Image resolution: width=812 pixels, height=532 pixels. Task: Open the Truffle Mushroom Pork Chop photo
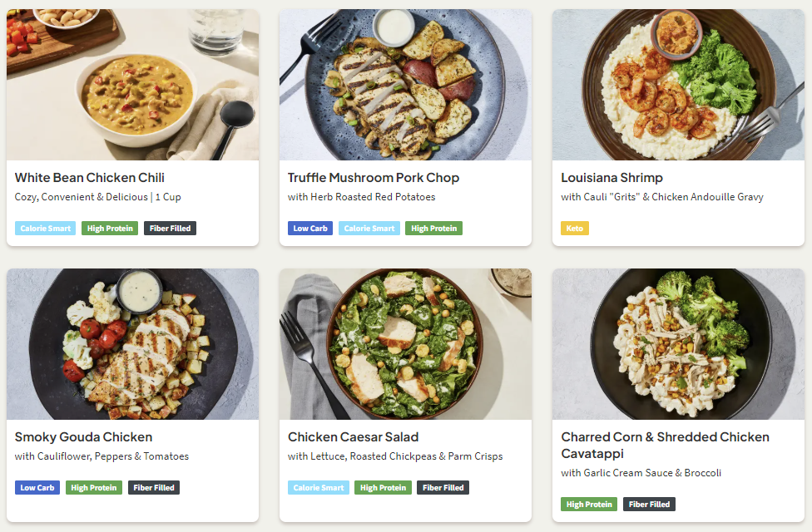405,84
